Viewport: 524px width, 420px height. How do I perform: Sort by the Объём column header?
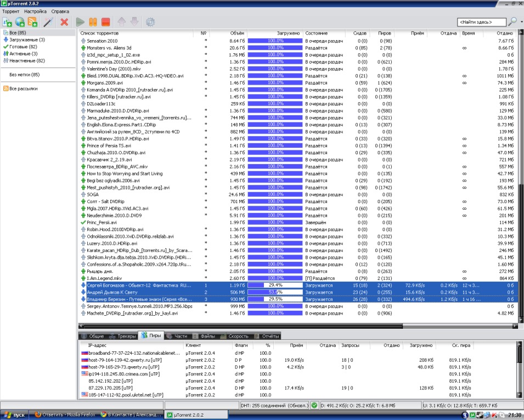[228, 33]
